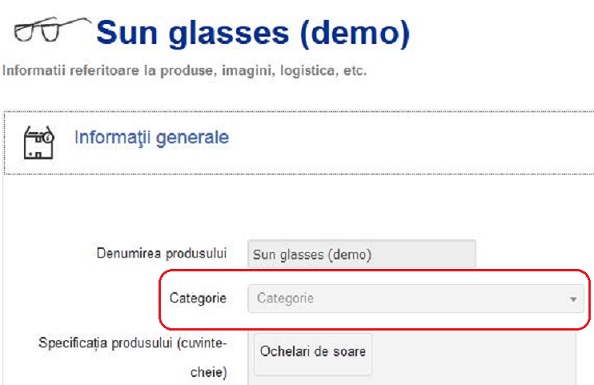This screenshot has width=594, height=385.
Task: Open the Categorie dropdown
Action: (x=416, y=299)
